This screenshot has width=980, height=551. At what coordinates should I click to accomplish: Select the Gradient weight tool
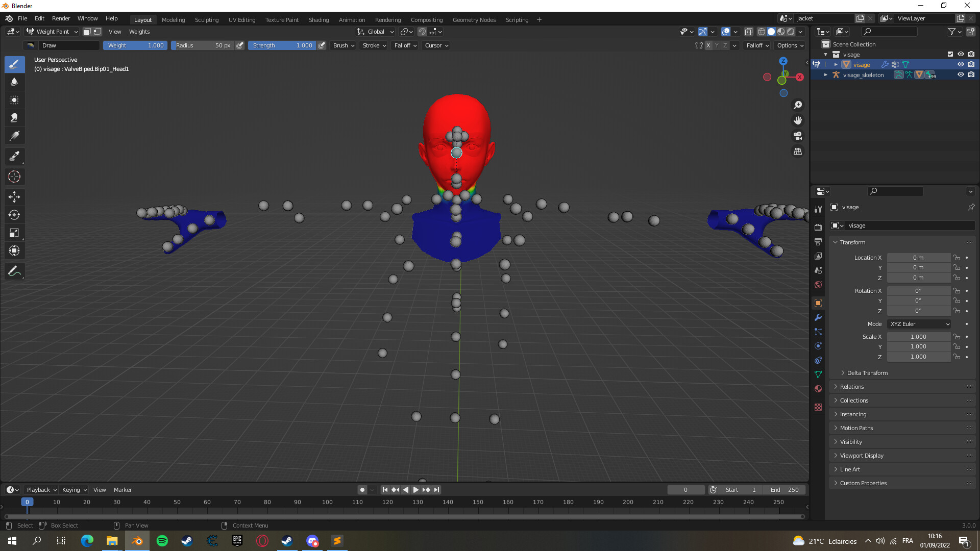pos(14,136)
